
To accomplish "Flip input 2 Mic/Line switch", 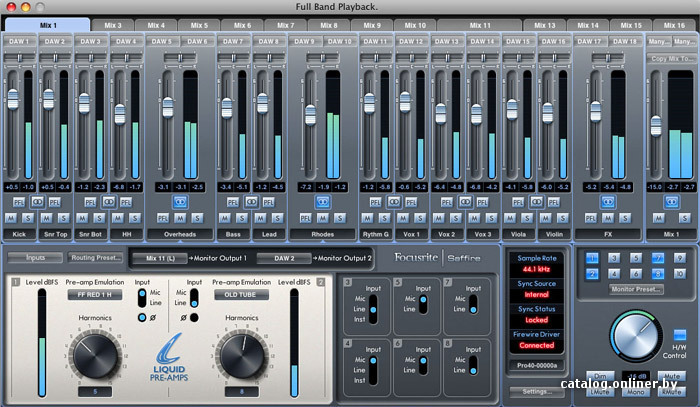I will [x=194, y=298].
